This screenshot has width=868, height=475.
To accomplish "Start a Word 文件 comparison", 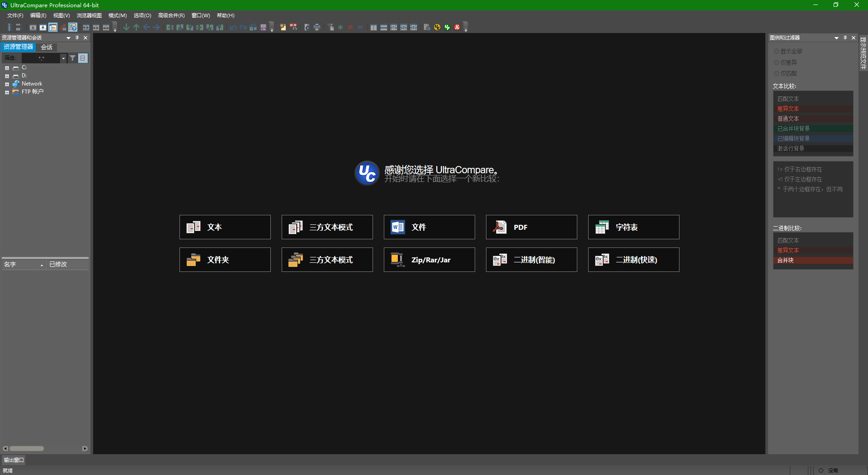I will (x=429, y=227).
